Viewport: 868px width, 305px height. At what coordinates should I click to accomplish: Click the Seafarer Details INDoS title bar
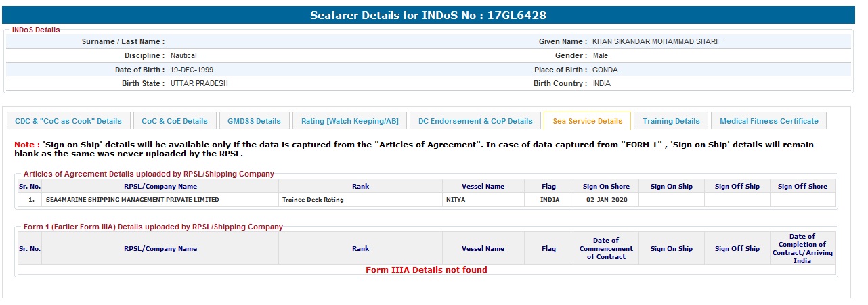point(428,15)
